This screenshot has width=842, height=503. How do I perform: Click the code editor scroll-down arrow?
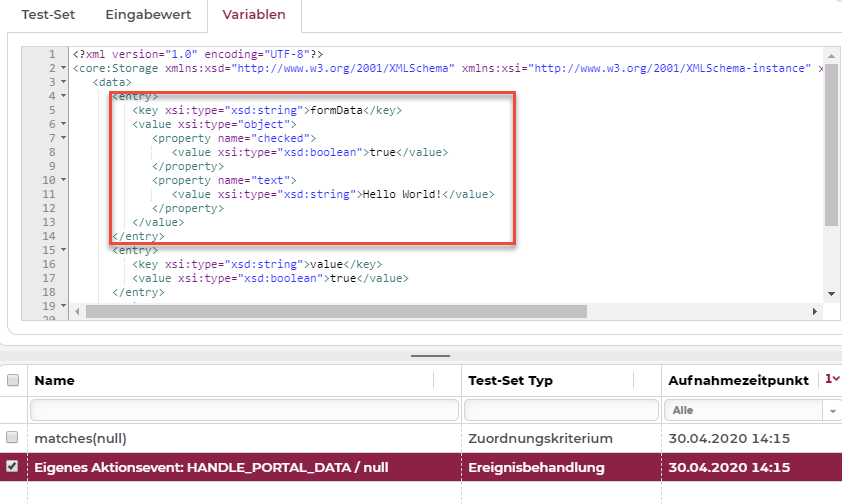click(831, 294)
